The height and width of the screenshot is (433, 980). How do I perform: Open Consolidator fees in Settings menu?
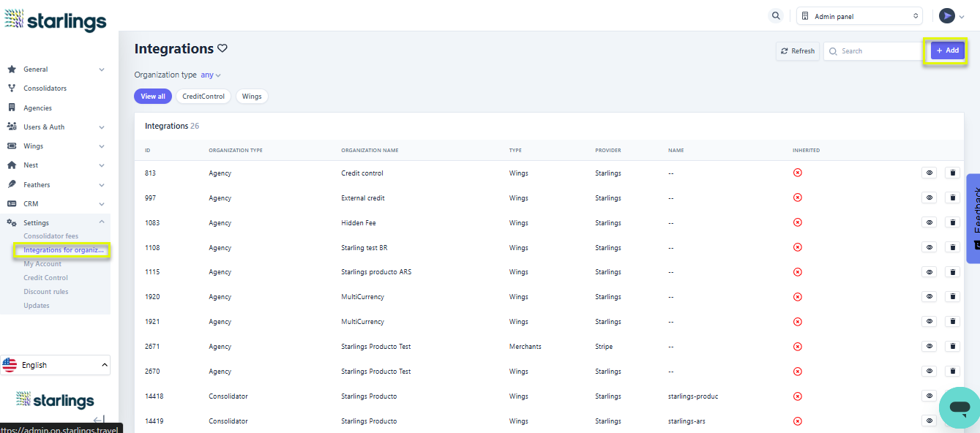tap(51, 236)
